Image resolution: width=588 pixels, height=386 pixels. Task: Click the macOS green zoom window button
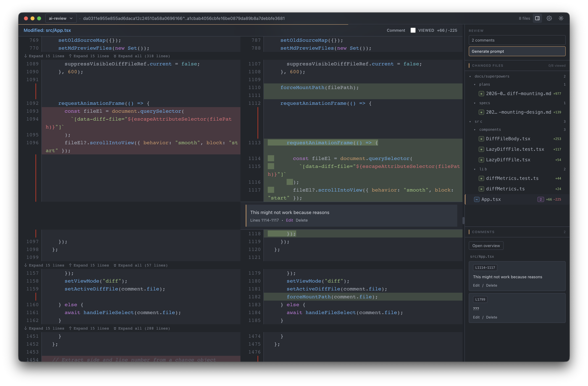coord(39,18)
